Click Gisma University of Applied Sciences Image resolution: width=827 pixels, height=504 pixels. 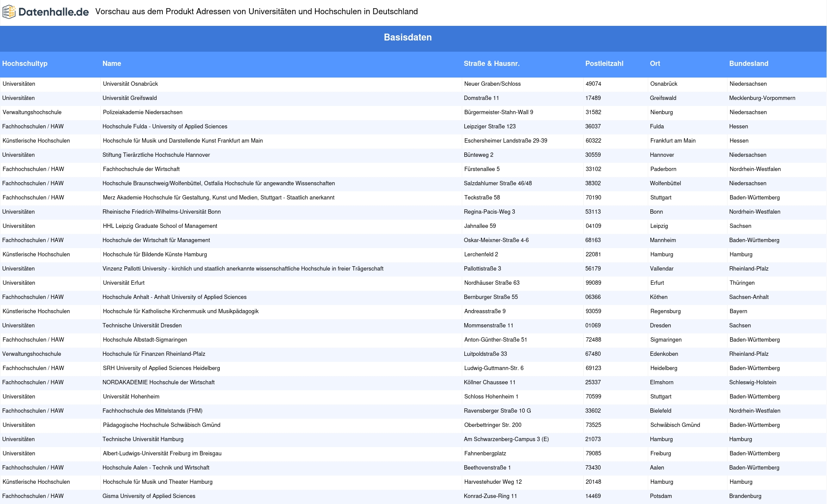[x=149, y=496]
